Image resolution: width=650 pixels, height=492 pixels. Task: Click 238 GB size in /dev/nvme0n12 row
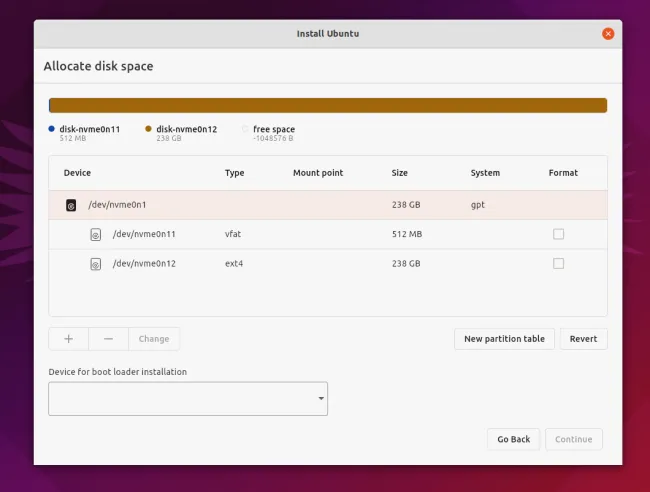pos(406,264)
